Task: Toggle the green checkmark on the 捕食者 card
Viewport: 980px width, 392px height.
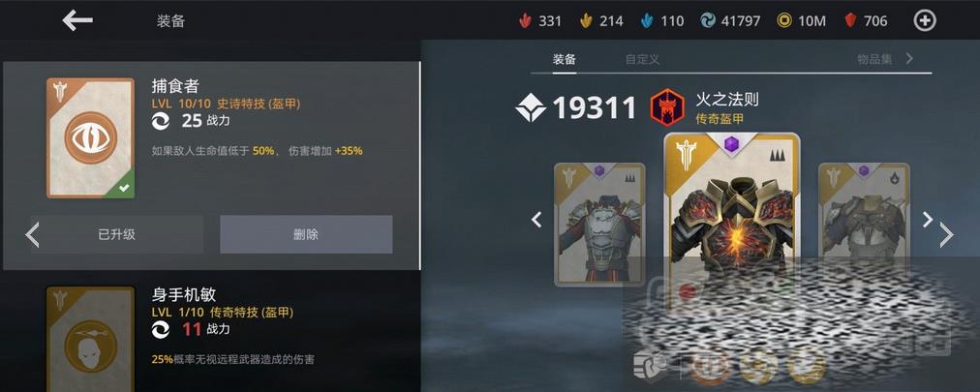Action: (x=123, y=187)
